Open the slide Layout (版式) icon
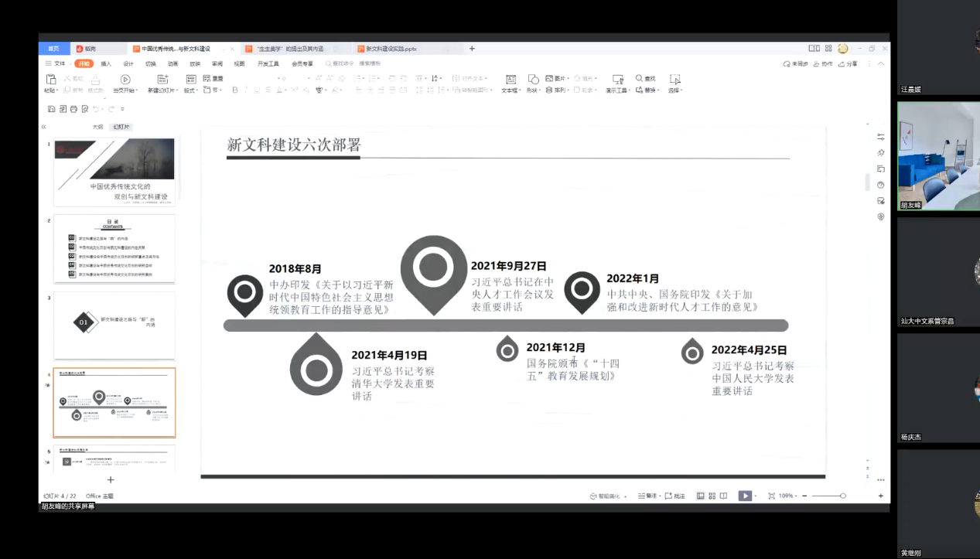The height and width of the screenshot is (559, 980). point(190,79)
